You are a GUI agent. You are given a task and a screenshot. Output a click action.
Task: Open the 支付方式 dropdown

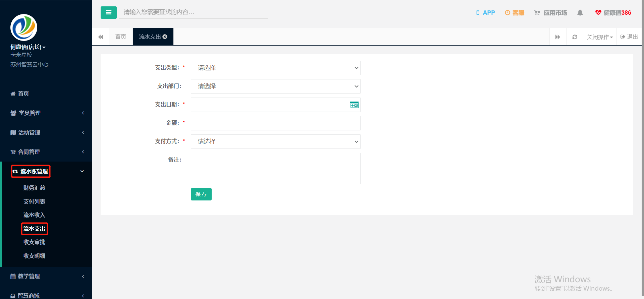click(276, 141)
